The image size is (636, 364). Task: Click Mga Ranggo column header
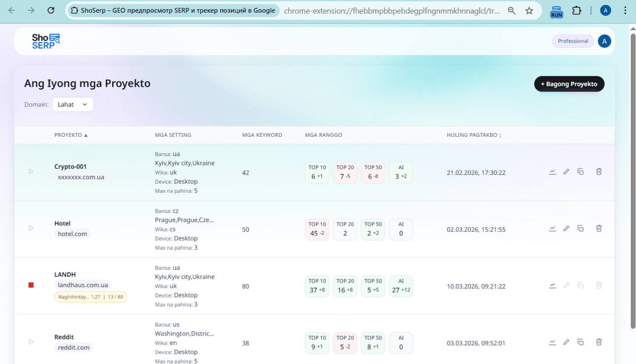coord(324,135)
